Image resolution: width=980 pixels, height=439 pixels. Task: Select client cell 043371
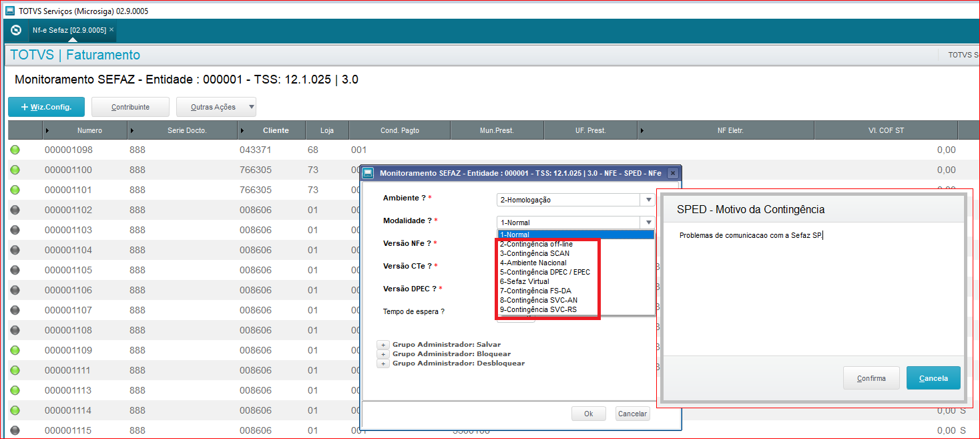pos(255,150)
